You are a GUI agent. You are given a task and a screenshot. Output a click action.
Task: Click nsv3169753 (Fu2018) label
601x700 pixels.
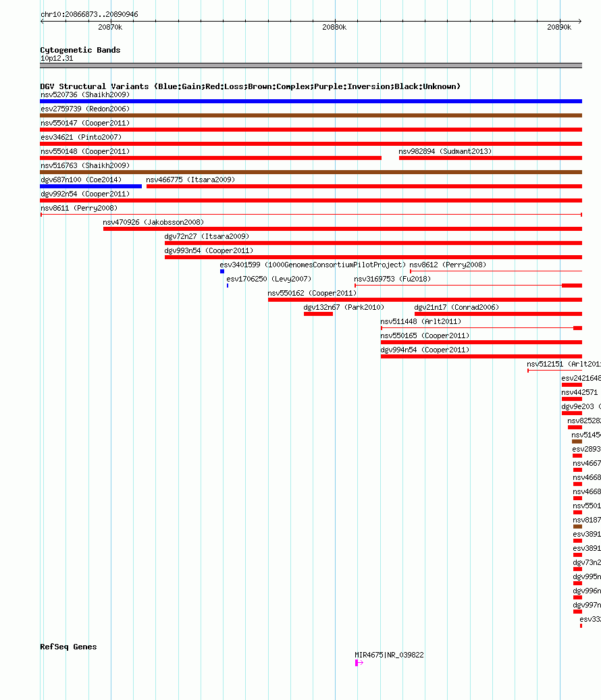click(392, 279)
